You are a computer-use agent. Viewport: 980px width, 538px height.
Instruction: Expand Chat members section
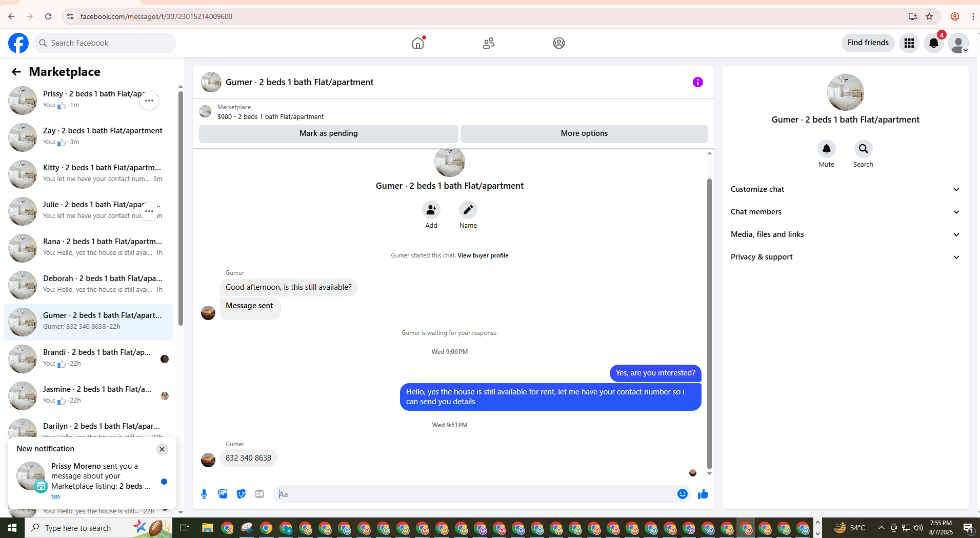846,212
